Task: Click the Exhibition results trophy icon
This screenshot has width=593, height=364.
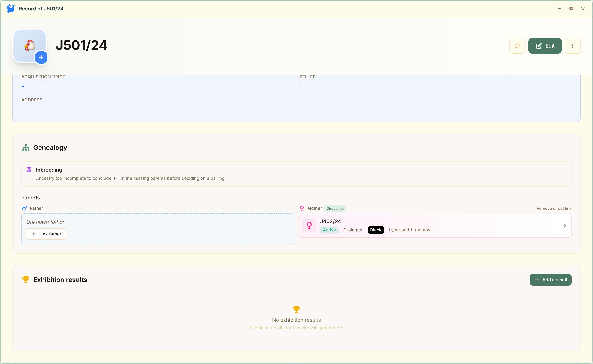Action: [26, 280]
